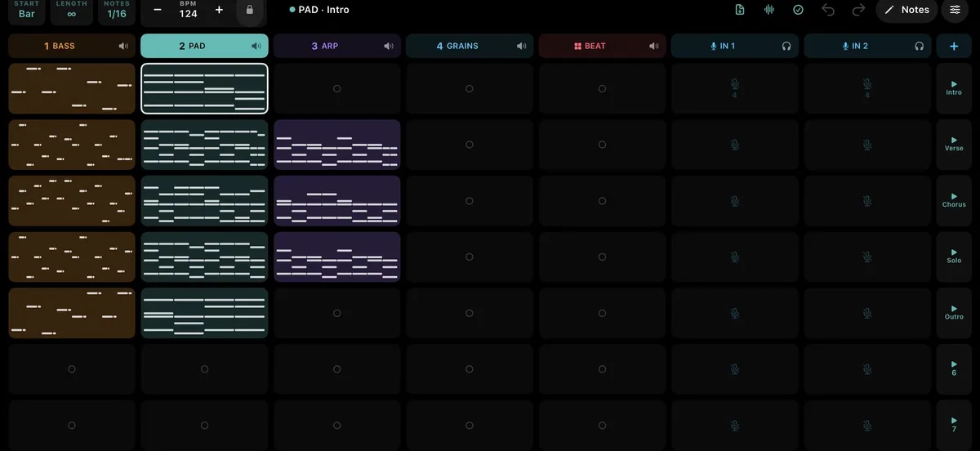The width and height of the screenshot is (980, 451).
Task: Toggle the BPM lock icon
Action: point(249,10)
